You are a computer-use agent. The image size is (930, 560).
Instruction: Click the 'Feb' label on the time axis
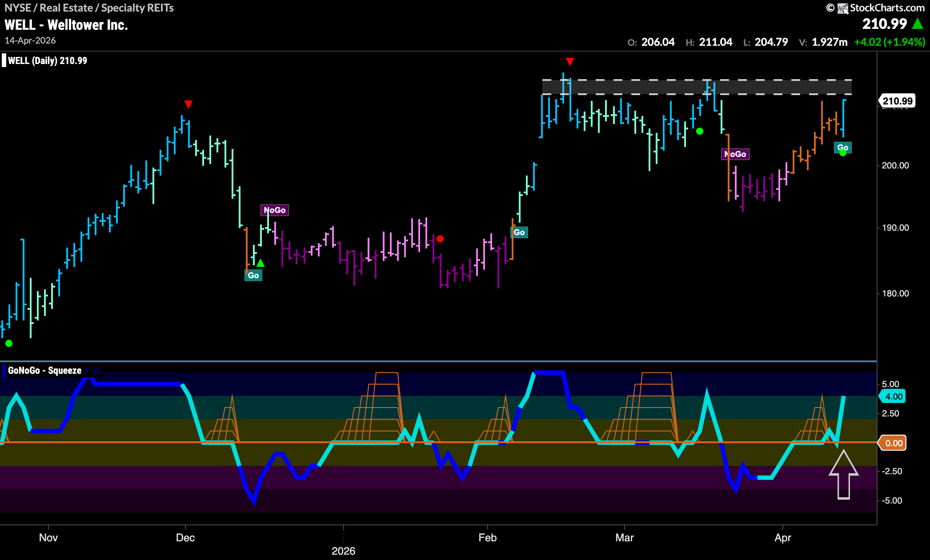point(487,538)
